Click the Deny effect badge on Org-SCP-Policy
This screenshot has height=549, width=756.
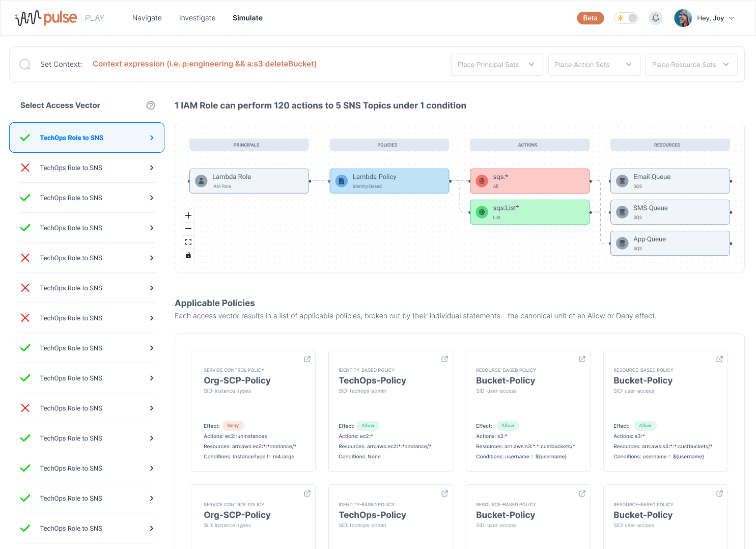tap(233, 426)
